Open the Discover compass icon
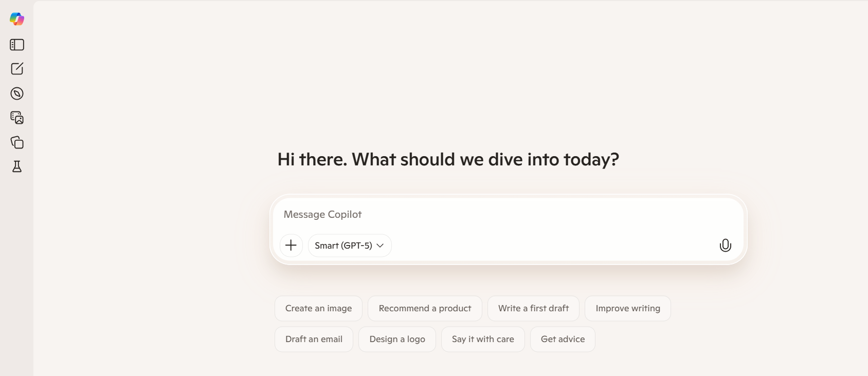Viewport: 868px width, 376px height. (x=17, y=93)
